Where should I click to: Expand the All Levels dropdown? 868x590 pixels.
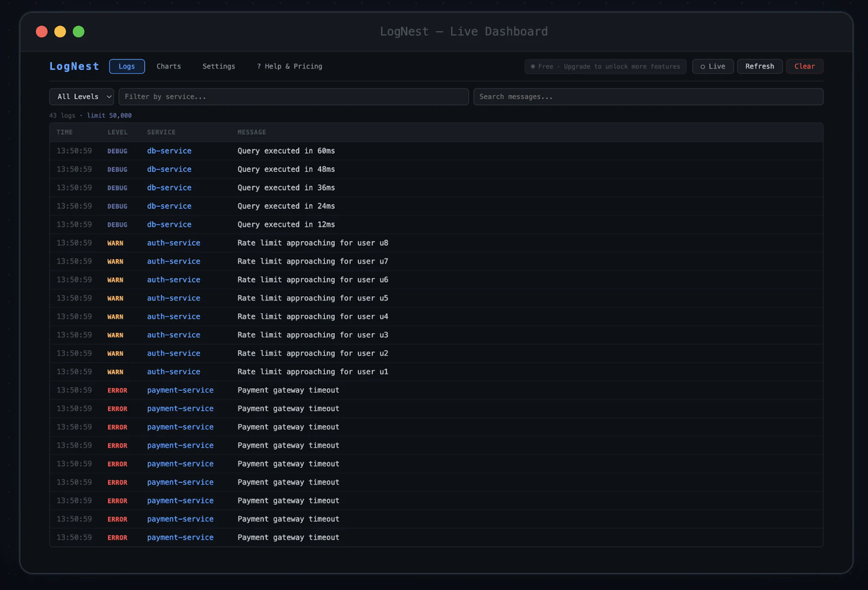point(81,97)
